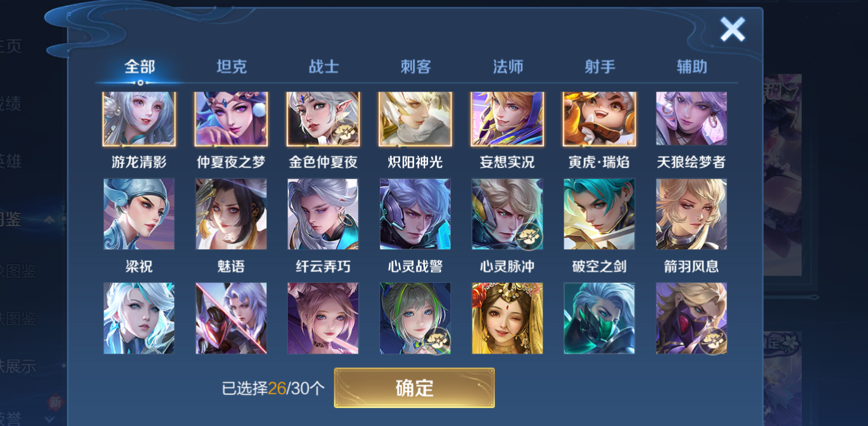Select the 纤云弄巧 skin icon
The width and height of the screenshot is (868, 426).
click(x=323, y=214)
